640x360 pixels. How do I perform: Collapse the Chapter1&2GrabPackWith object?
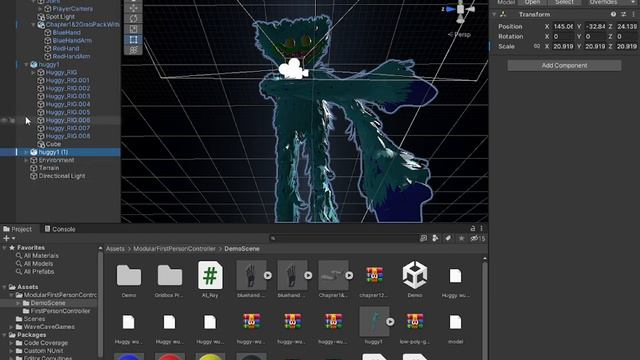pos(33,24)
